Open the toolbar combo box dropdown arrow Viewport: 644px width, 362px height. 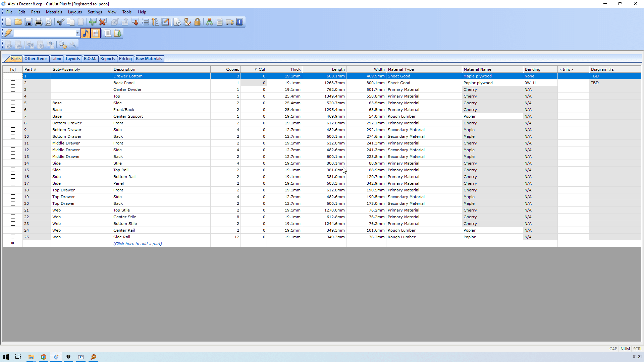[x=77, y=33]
